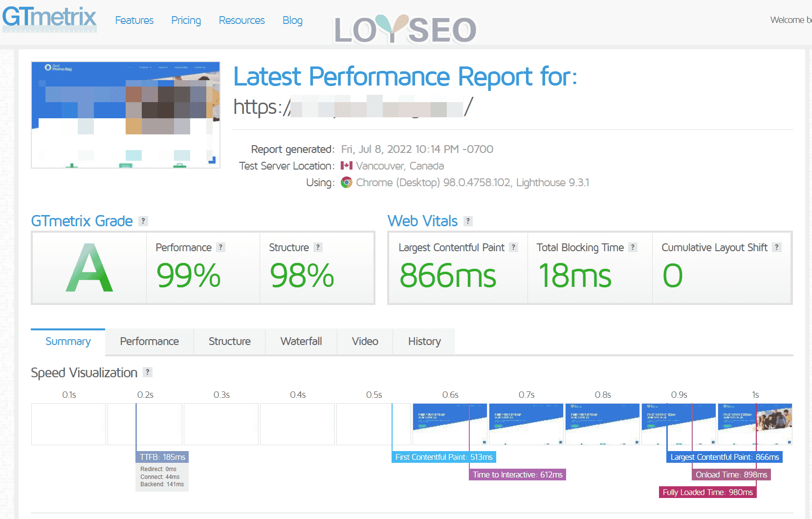Viewport: 812px width, 519px height.
Task: Select the Summary tab
Action: coord(68,341)
